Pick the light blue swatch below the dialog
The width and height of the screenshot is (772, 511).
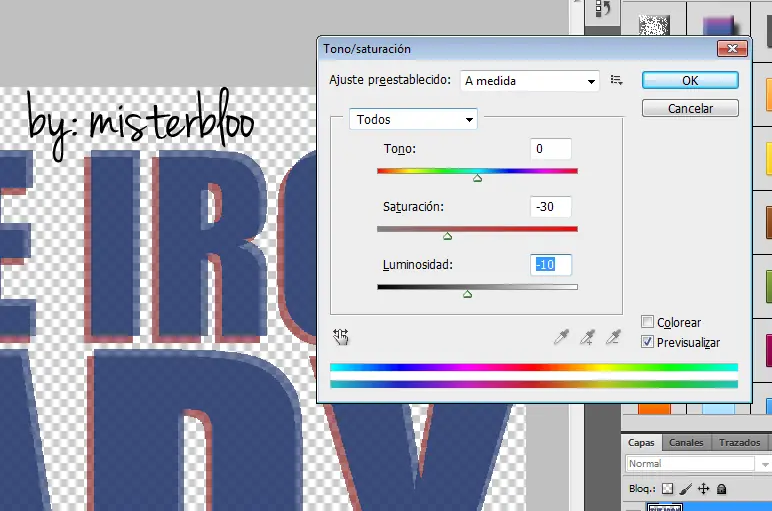point(718,409)
